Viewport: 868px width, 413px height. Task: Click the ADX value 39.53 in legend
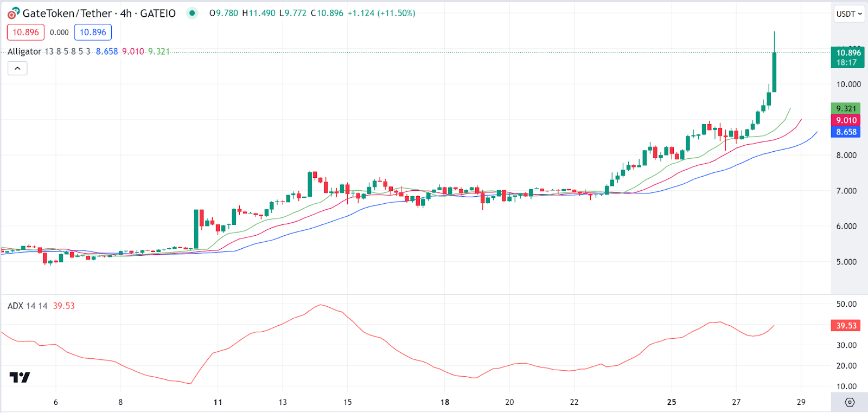click(63, 306)
